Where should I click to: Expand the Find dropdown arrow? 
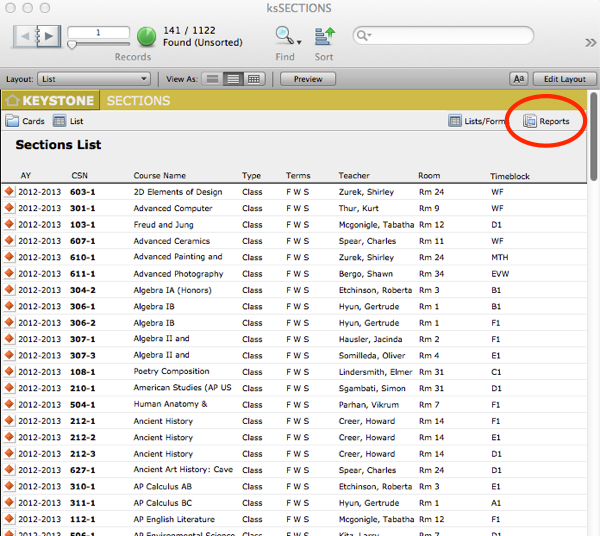pos(299,42)
